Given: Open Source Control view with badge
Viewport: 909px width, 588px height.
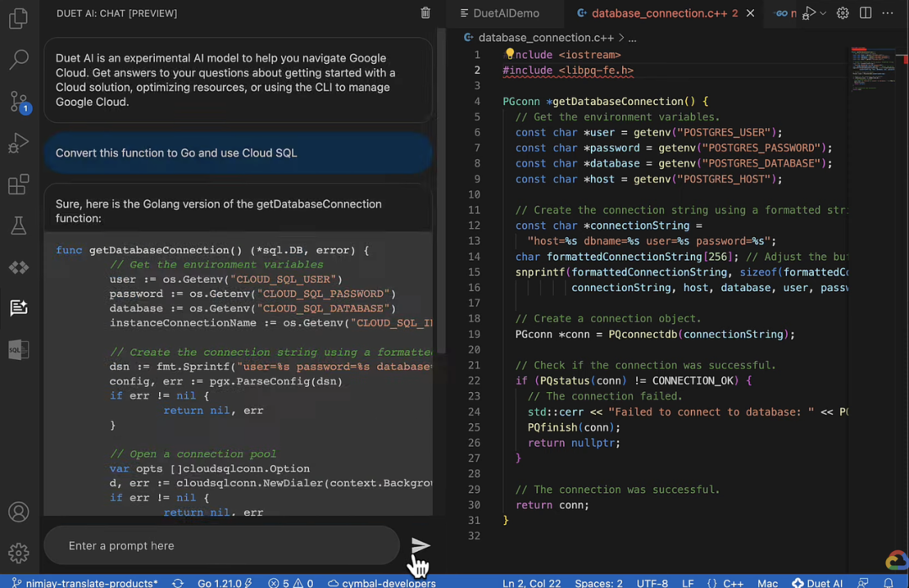Looking at the screenshot, I should [x=19, y=102].
